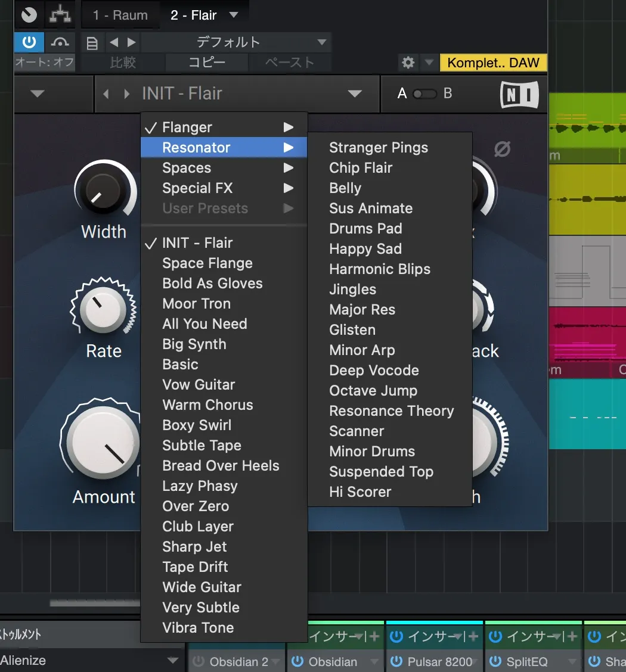Toggle power for SplitEQ insert
This screenshot has width=626, height=672.
[x=495, y=661]
